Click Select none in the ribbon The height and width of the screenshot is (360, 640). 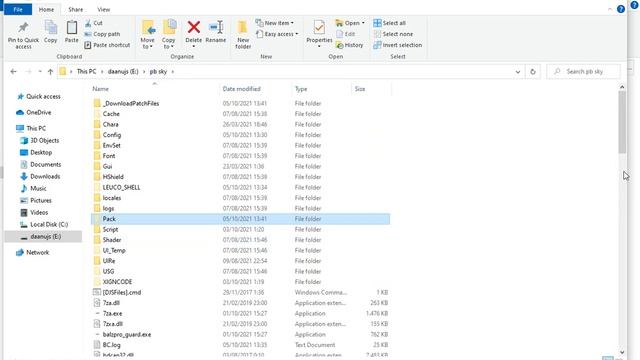pos(393,34)
